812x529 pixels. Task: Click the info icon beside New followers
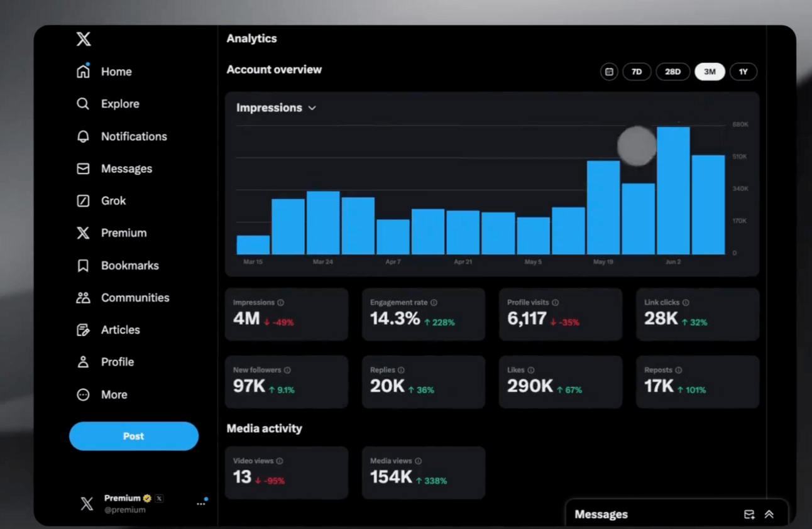pyautogui.click(x=287, y=371)
